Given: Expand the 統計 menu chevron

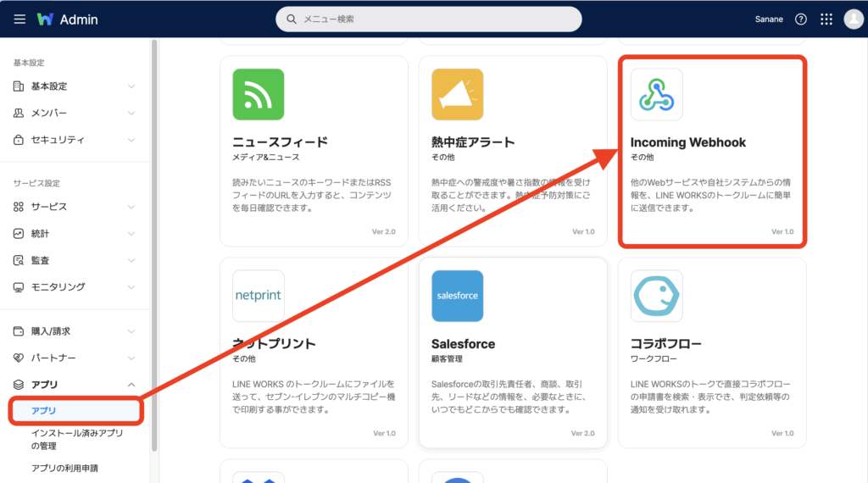Looking at the screenshot, I should pyautogui.click(x=131, y=234).
